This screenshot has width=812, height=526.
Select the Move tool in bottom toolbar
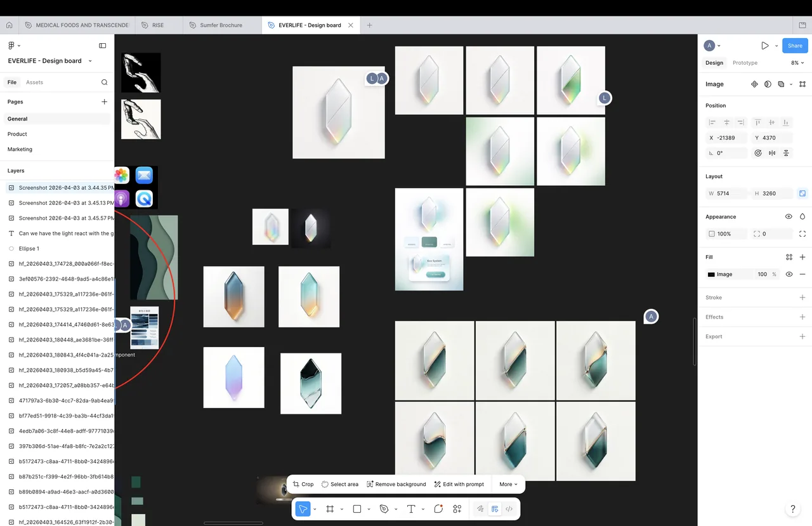[x=303, y=509]
